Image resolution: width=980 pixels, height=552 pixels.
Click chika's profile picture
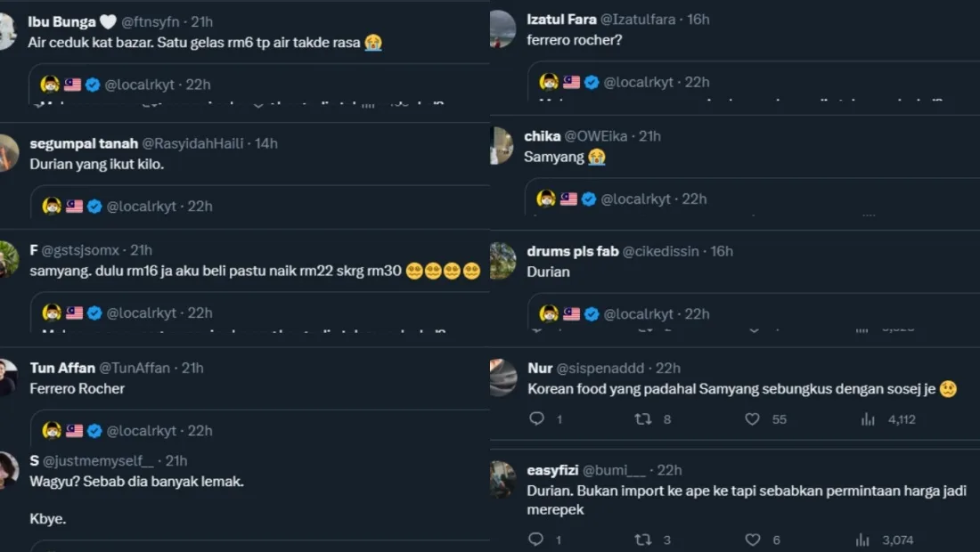coord(502,145)
